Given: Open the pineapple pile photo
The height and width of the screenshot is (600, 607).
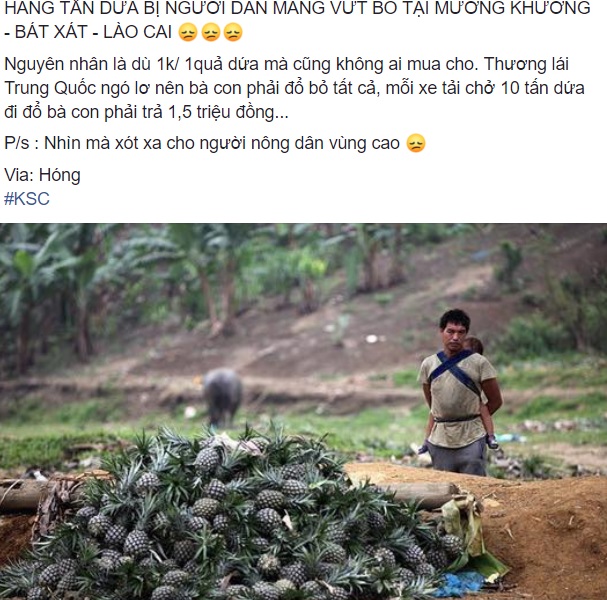Looking at the screenshot, I should pos(304,411).
